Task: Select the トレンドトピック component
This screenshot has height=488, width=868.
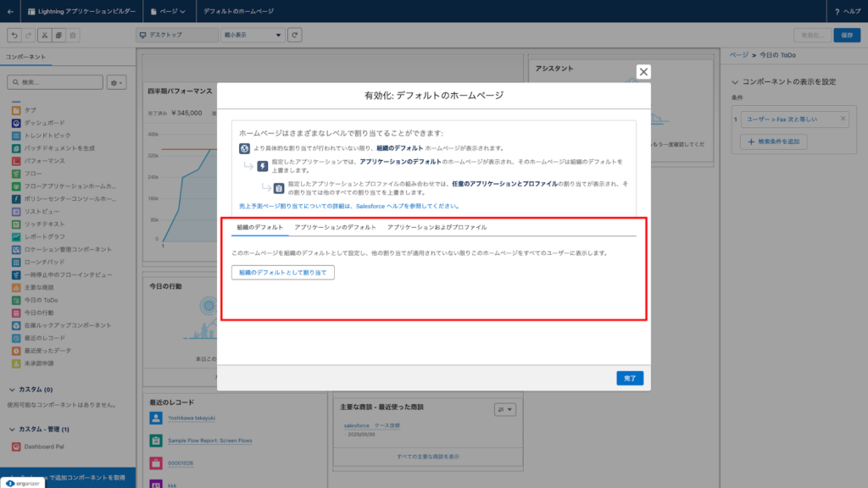Action: coord(47,136)
